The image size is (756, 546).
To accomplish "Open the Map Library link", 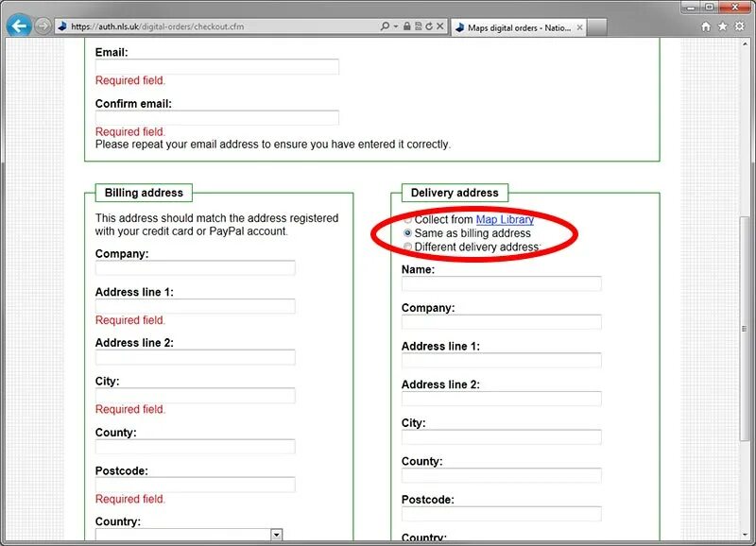I will [x=505, y=220].
